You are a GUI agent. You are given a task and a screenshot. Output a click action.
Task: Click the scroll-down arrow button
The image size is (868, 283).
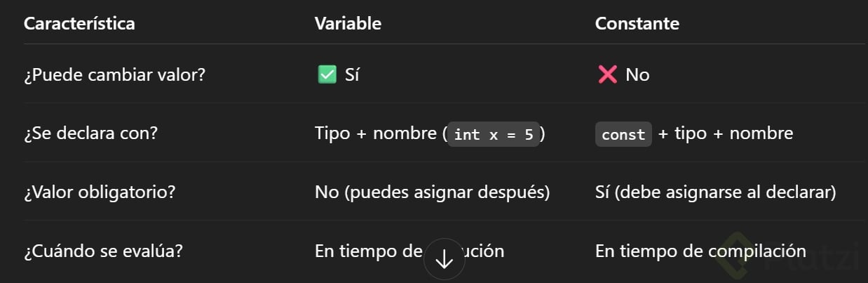click(x=445, y=260)
